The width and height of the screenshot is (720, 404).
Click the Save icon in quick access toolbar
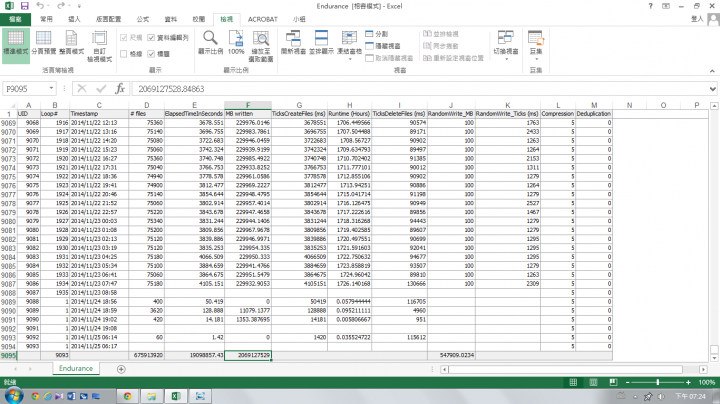tap(24, 6)
